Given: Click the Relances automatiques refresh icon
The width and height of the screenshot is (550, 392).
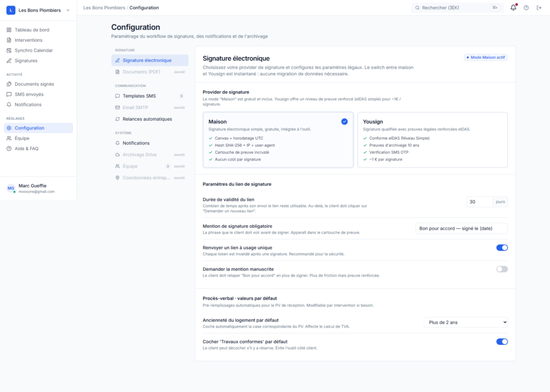Looking at the screenshot, I should pyautogui.click(x=118, y=119).
